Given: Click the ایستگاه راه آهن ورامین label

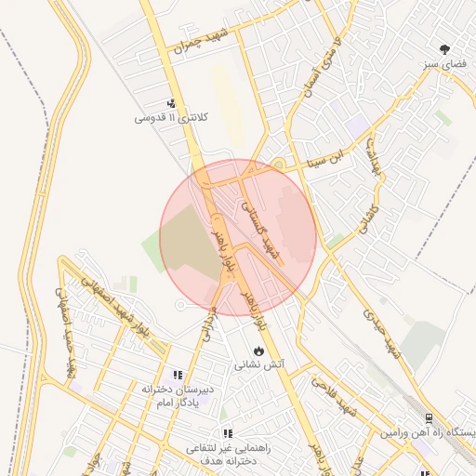Looking at the screenshot, I should [x=428, y=433].
